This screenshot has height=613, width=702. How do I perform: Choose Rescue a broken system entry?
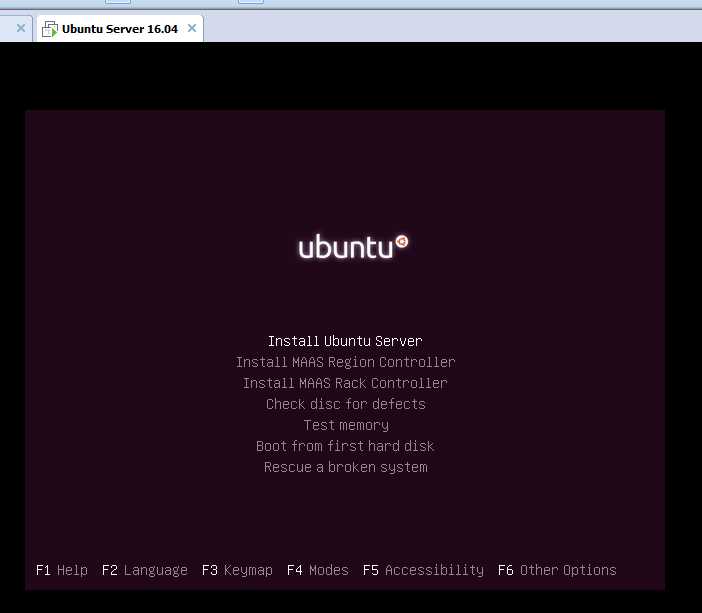coord(346,467)
